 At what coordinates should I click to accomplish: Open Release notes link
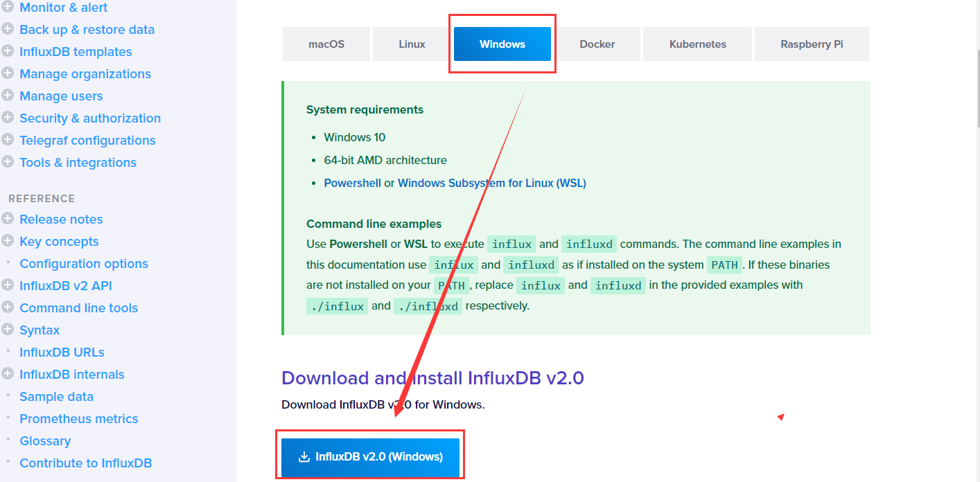61,220
